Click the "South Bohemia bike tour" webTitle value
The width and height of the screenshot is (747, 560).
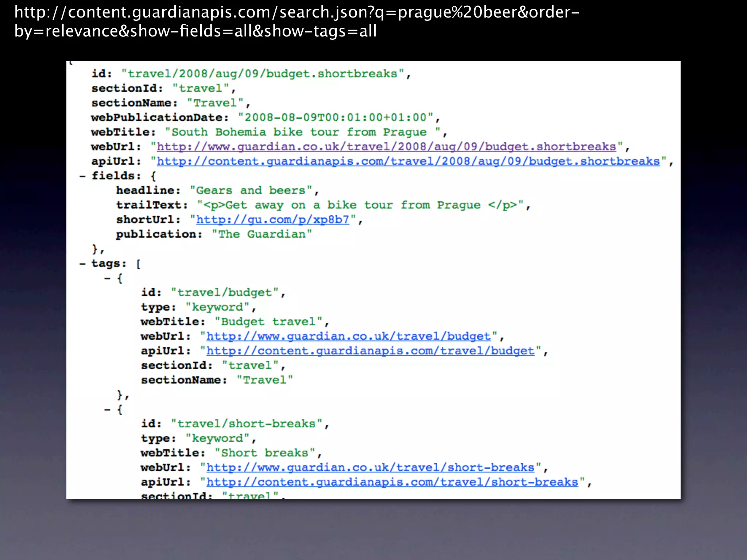point(303,132)
